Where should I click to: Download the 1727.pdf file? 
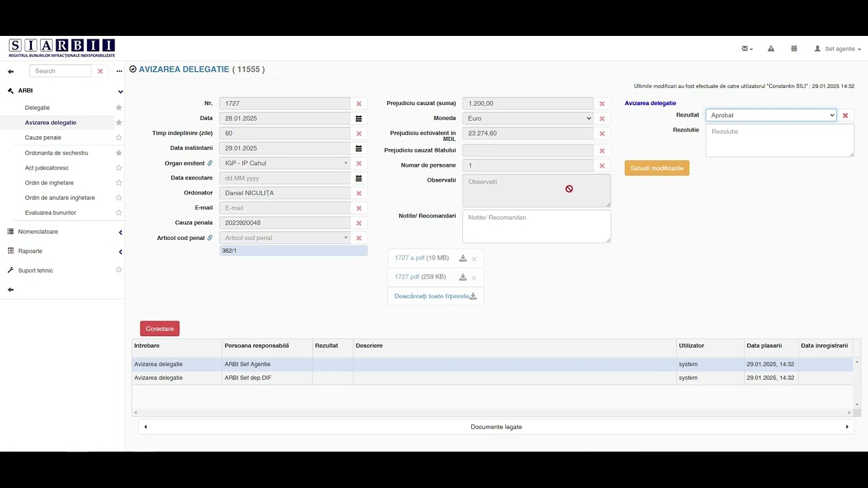[x=463, y=277]
